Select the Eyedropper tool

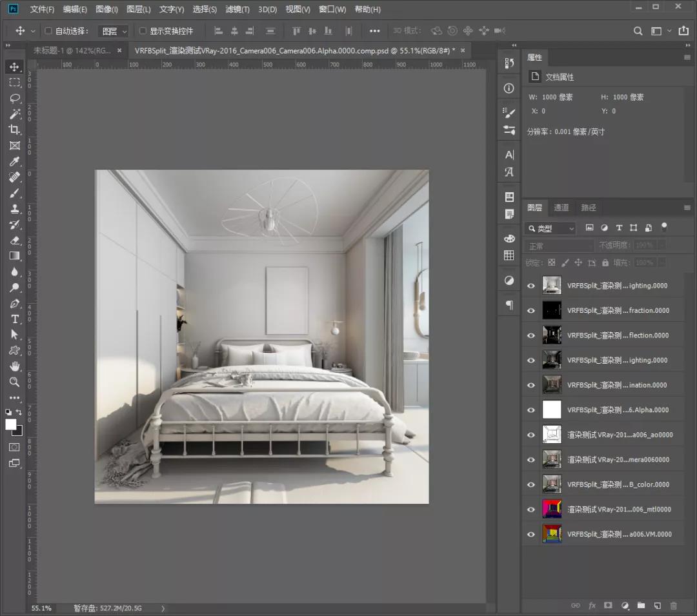14,161
